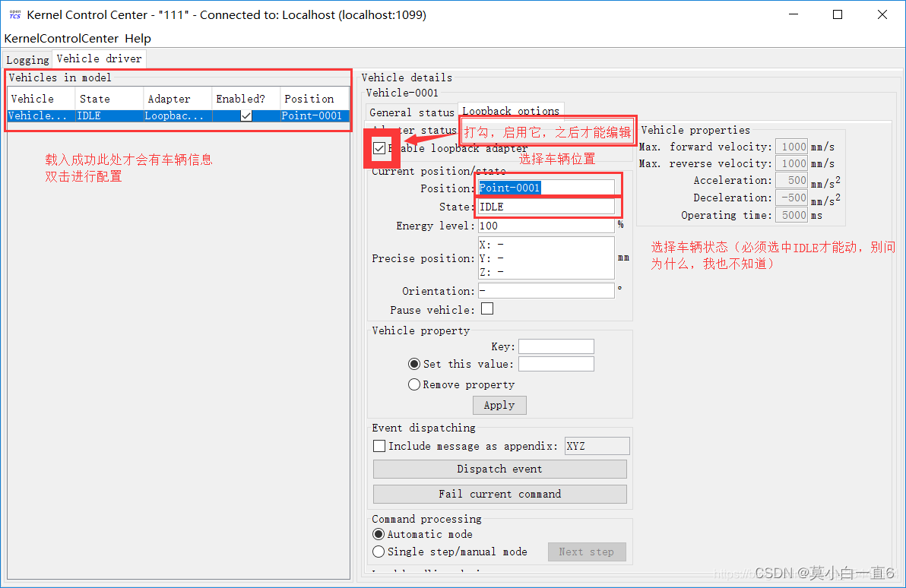Click the Adapter column header

177,99
